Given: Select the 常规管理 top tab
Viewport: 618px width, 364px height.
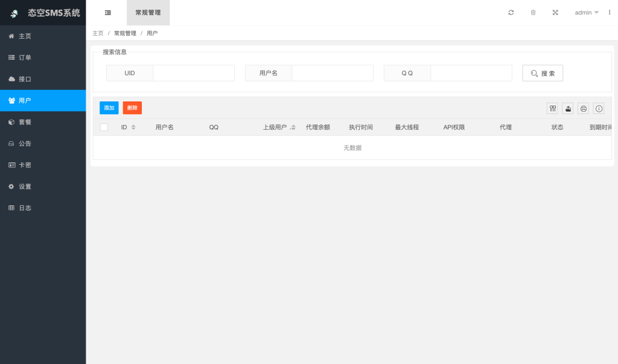Looking at the screenshot, I should (148, 13).
